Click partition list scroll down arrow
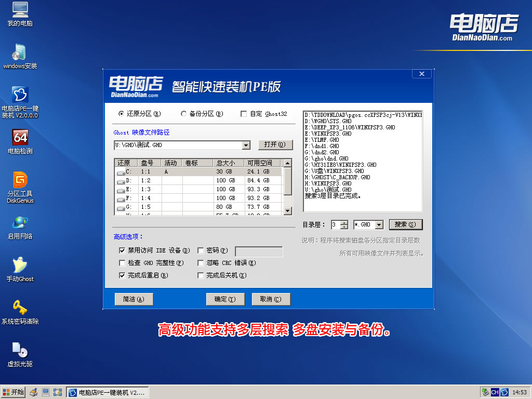The width and height of the screenshot is (532, 399). pos(287,211)
